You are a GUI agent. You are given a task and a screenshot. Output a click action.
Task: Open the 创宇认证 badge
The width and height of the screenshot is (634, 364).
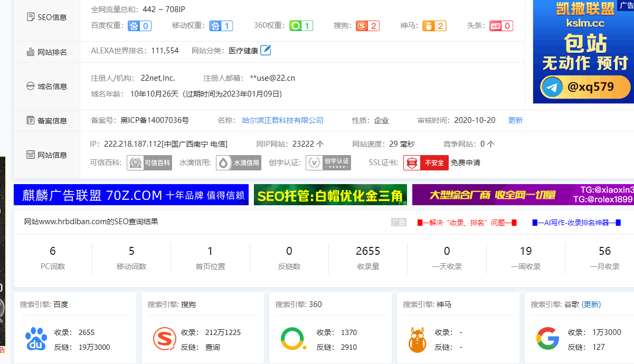click(x=328, y=162)
